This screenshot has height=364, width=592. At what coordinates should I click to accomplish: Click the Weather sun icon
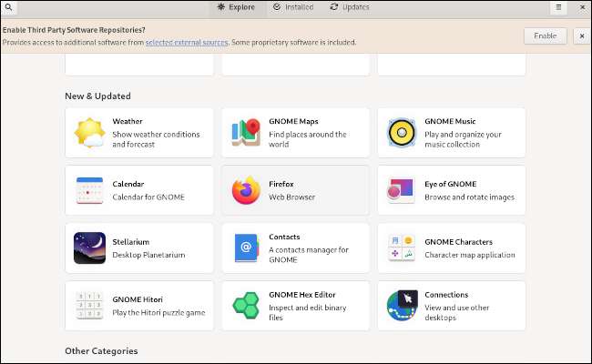(x=89, y=132)
